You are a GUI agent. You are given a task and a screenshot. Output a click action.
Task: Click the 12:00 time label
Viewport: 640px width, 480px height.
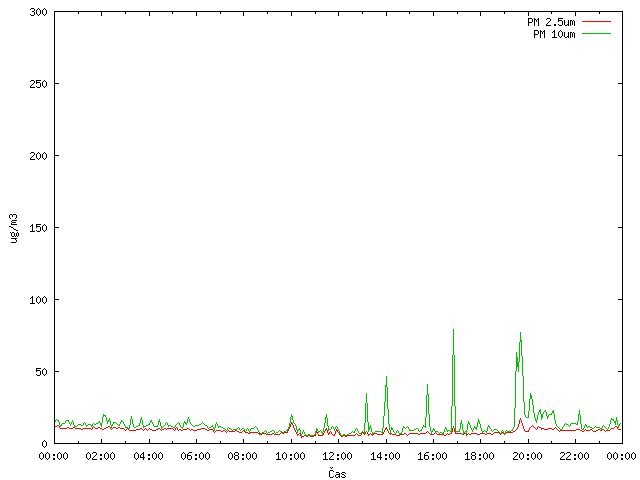338,456
